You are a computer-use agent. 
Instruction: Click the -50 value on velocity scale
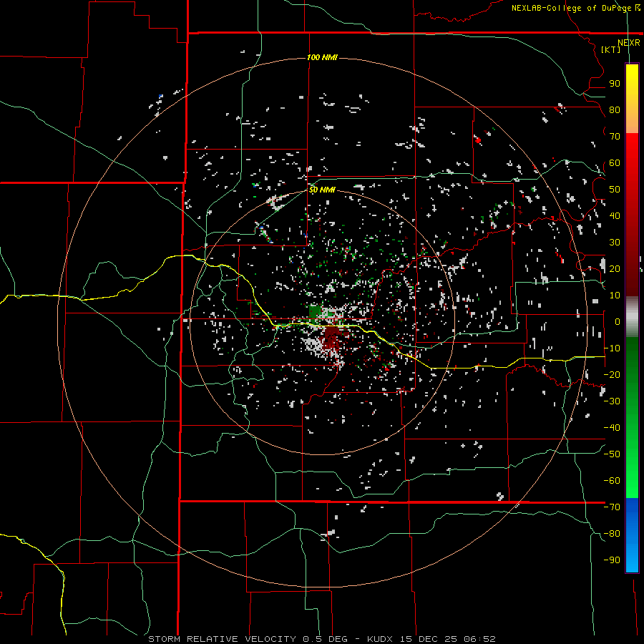(x=612, y=454)
